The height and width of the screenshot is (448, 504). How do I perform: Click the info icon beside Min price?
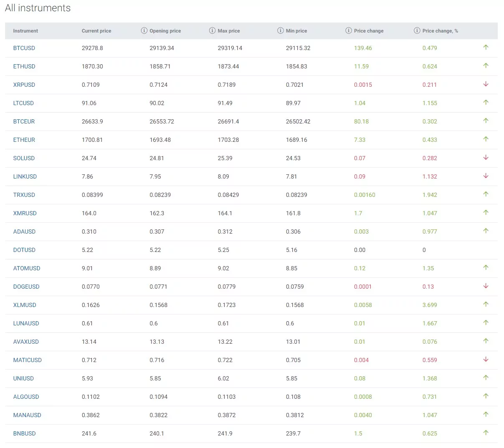281,30
